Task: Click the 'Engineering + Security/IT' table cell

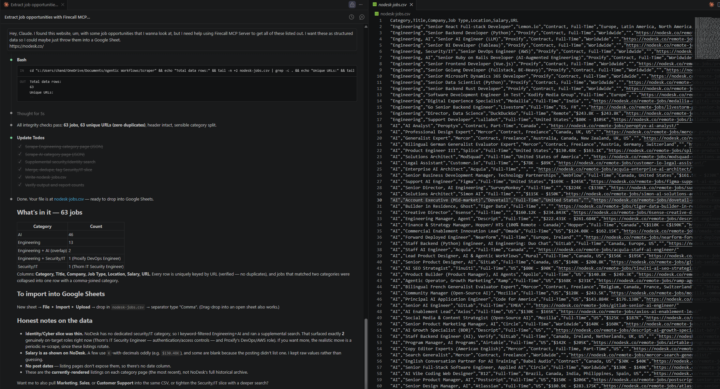Action: [x=42, y=259]
